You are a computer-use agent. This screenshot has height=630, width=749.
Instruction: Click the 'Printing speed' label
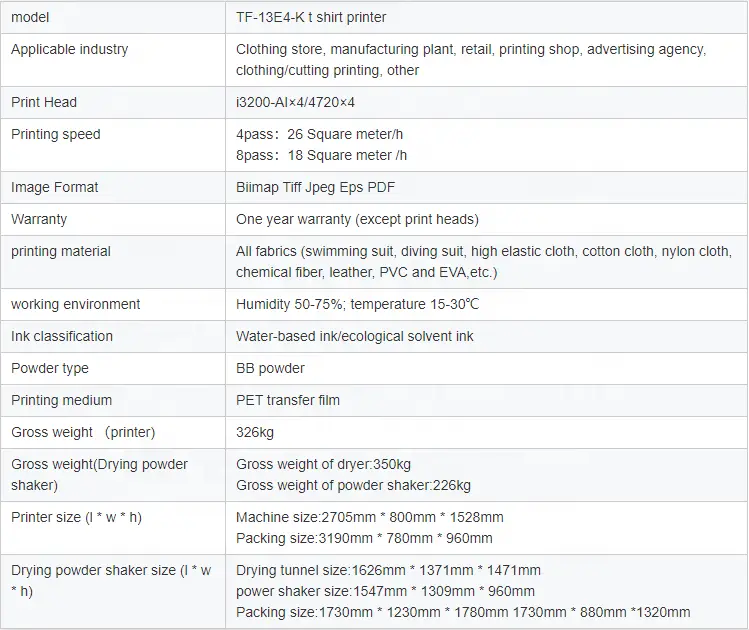(x=56, y=134)
